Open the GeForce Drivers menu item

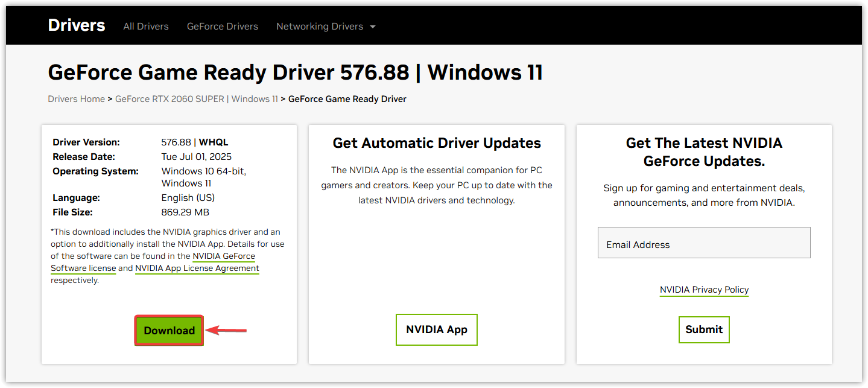point(222,27)
